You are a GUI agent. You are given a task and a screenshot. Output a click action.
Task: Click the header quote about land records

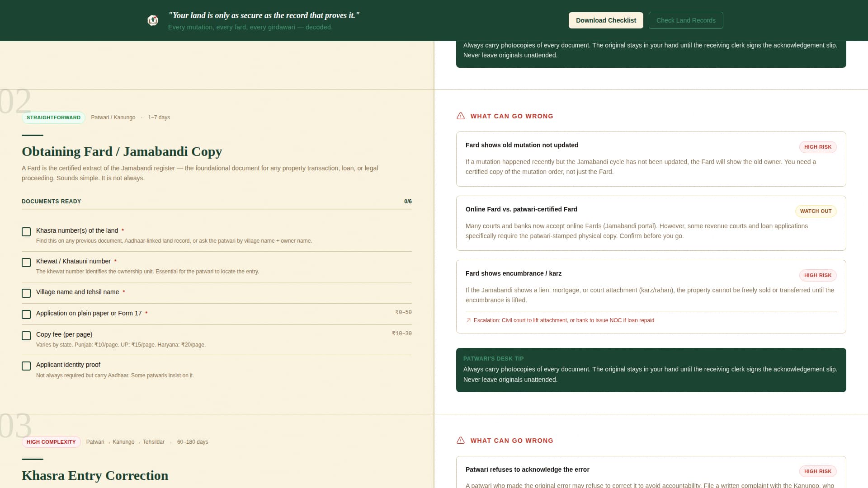pos(264,15)
